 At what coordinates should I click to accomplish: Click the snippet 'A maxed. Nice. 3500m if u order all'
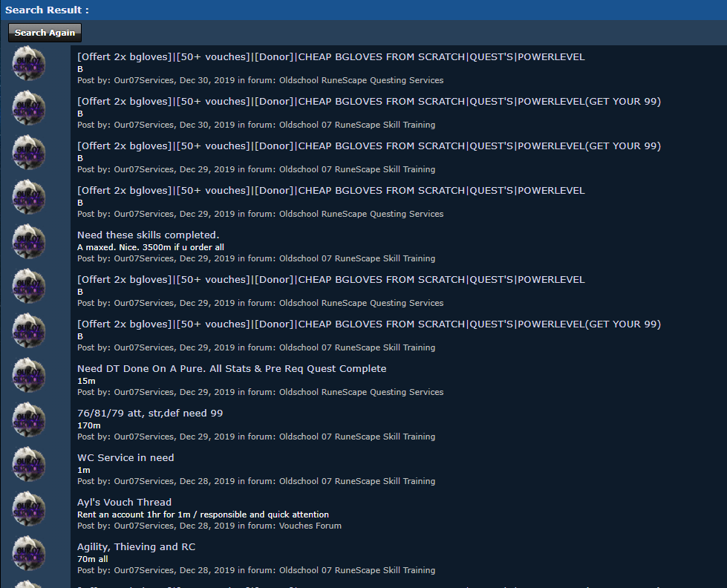click(150, 247)
